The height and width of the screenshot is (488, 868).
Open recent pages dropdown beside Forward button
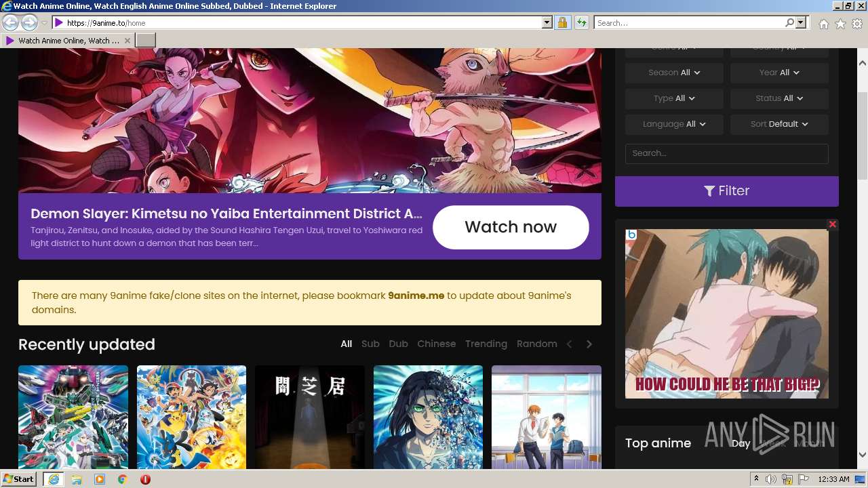coord(44,23)
